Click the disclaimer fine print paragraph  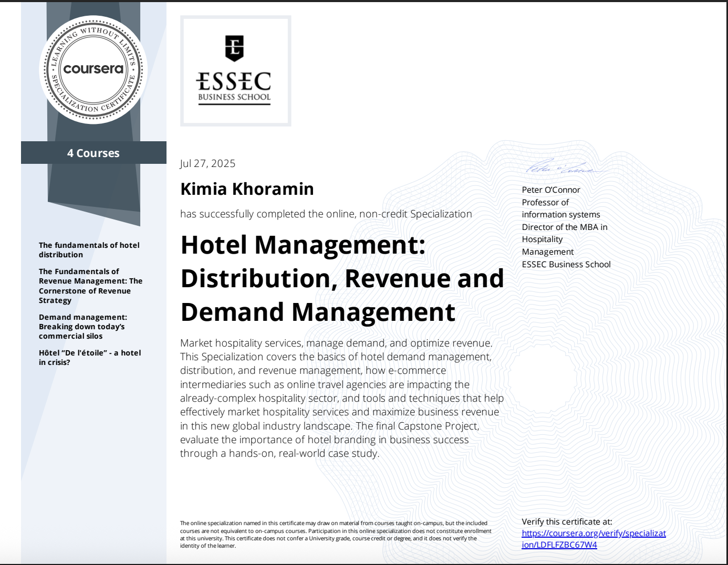334,533
